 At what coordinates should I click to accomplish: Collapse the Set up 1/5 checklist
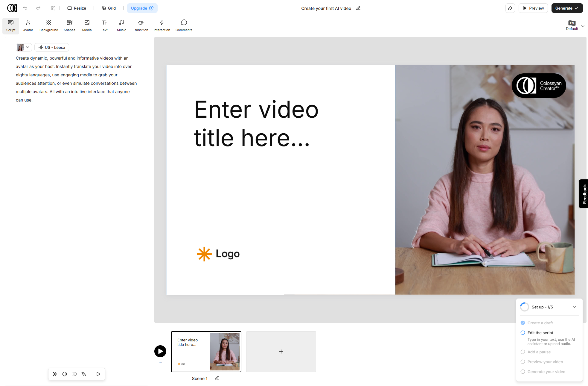[x=574, y=307]
